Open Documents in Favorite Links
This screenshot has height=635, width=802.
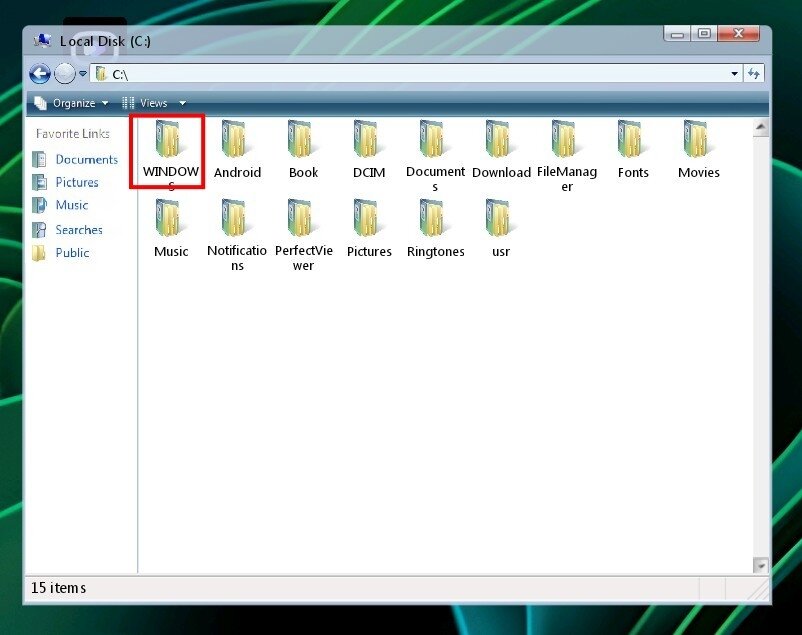coord(75,160)
